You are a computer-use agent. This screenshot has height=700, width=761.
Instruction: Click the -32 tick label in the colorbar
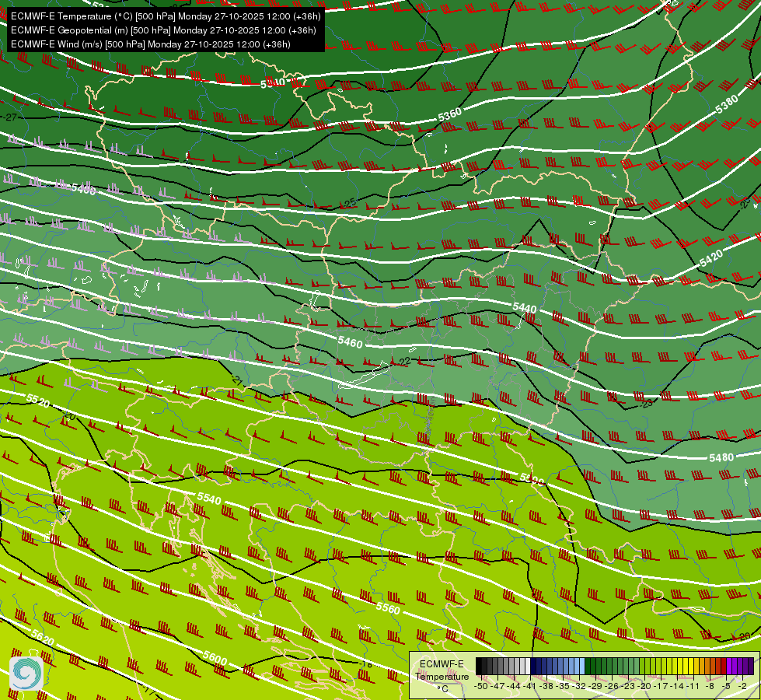(578, 686)
